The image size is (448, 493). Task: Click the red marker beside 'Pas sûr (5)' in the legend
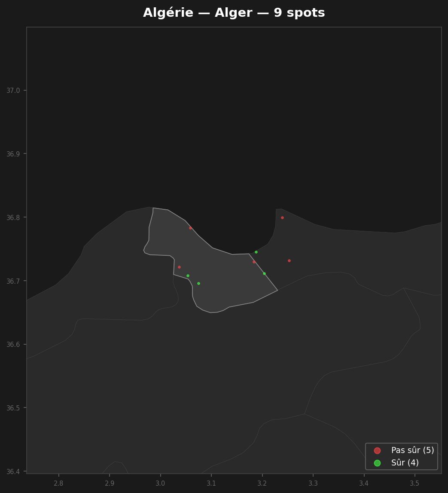tap(377, 450)
